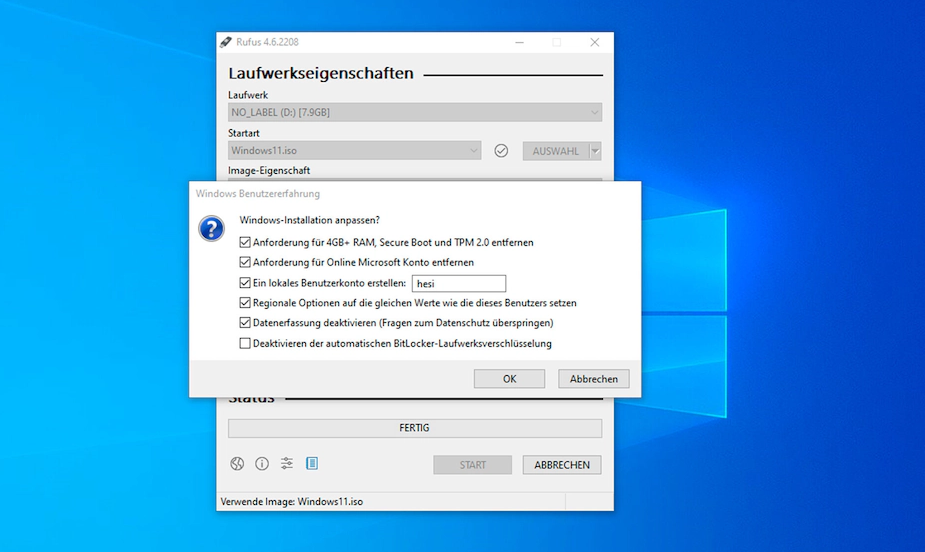Click the 'Image-Eigenschaft' label
The width and height of the screenshot is (925, 552).
pyautogui.click(x=269, y=170)
